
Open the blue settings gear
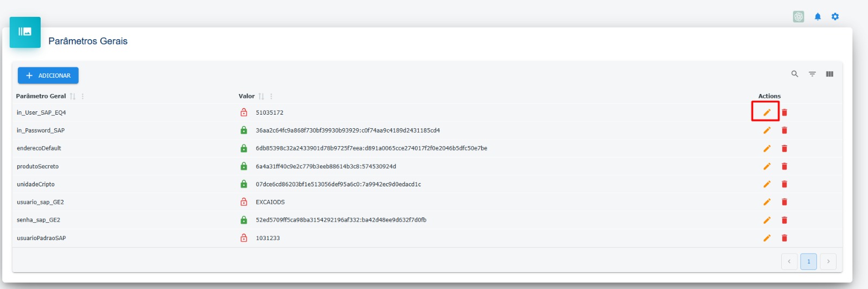click(x=835, y=17)
